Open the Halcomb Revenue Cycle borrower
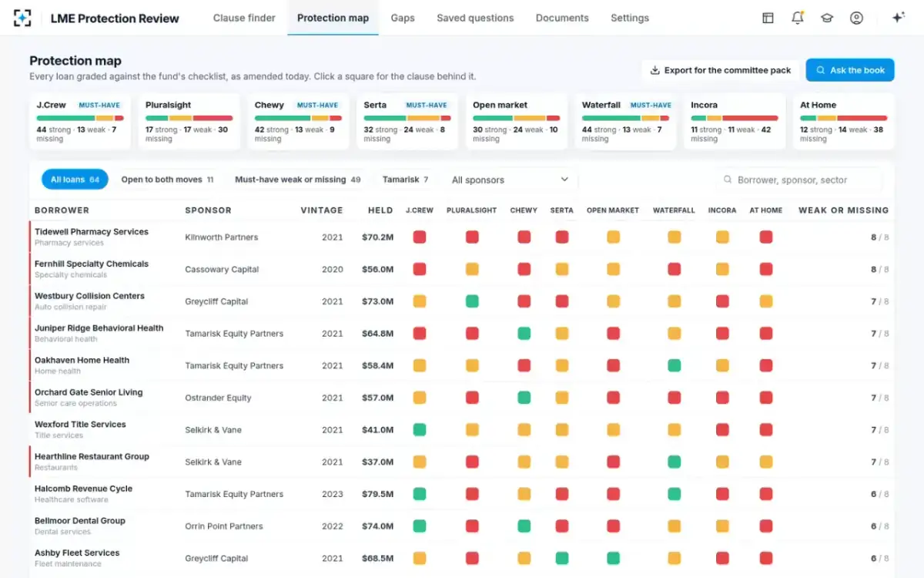924x578 pixels. (83, 489)
